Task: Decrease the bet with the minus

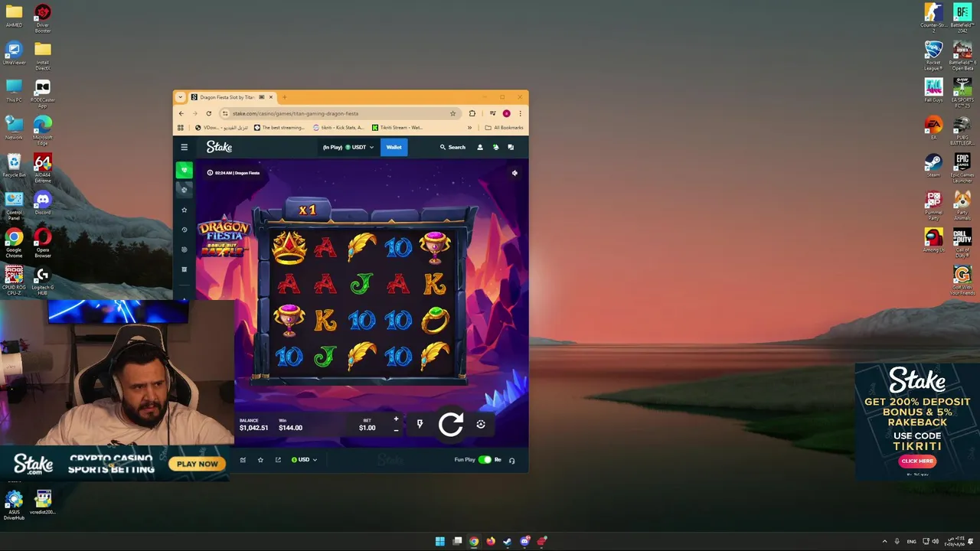Action: (396, 429)
